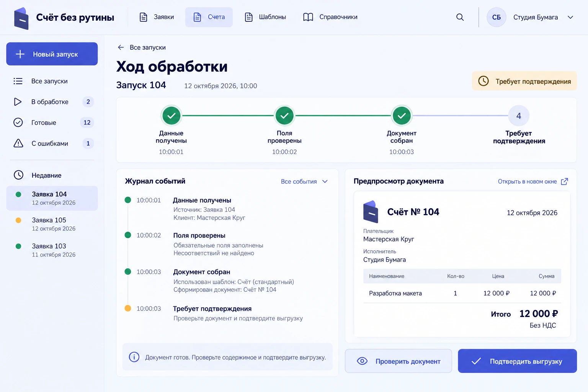Click the checkmark icon in Подтвердить выгрузку
Image resolution: width=588 pixels, height=392 pixels.
click(x=476, y=361)
